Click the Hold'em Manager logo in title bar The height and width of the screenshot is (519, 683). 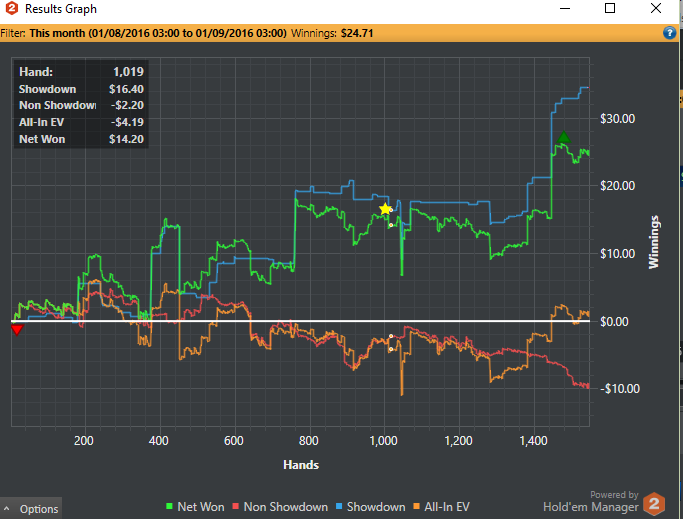point(12,8)
